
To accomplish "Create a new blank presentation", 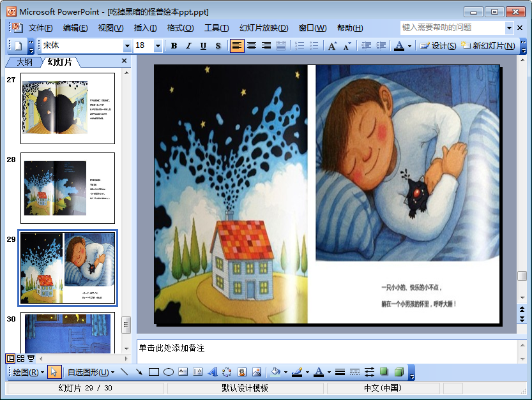I will tap(19, 46).
